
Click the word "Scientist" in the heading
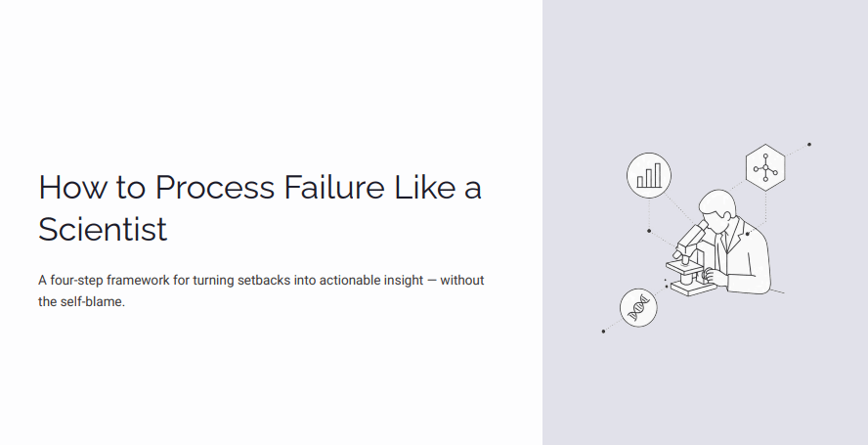coord(103,229)
